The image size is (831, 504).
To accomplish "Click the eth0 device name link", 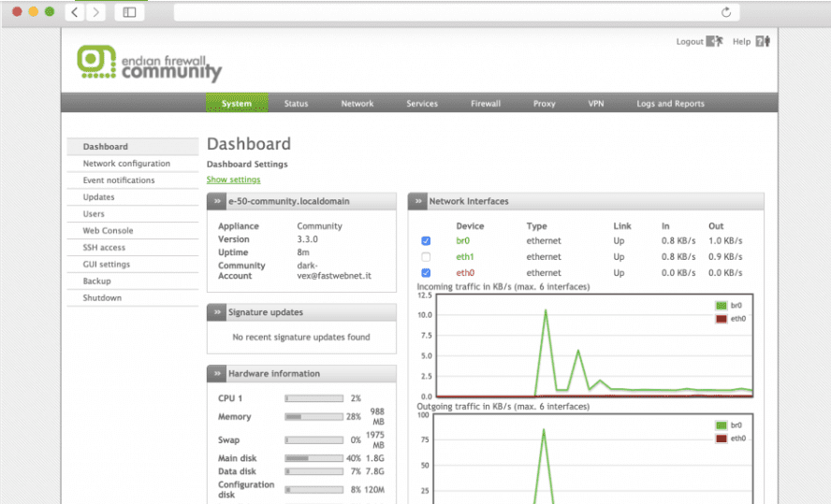I will (465, 273).
